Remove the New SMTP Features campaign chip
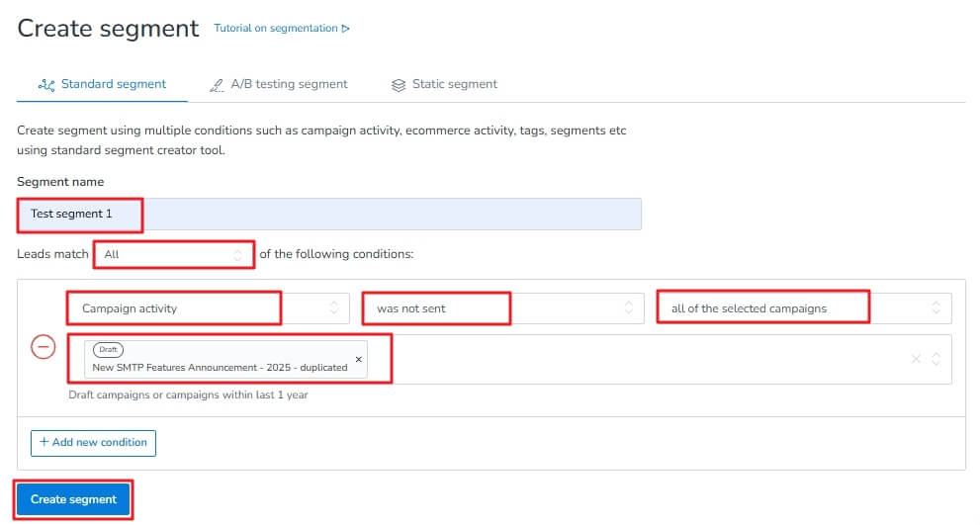980x525 pixels. point(358,359)
